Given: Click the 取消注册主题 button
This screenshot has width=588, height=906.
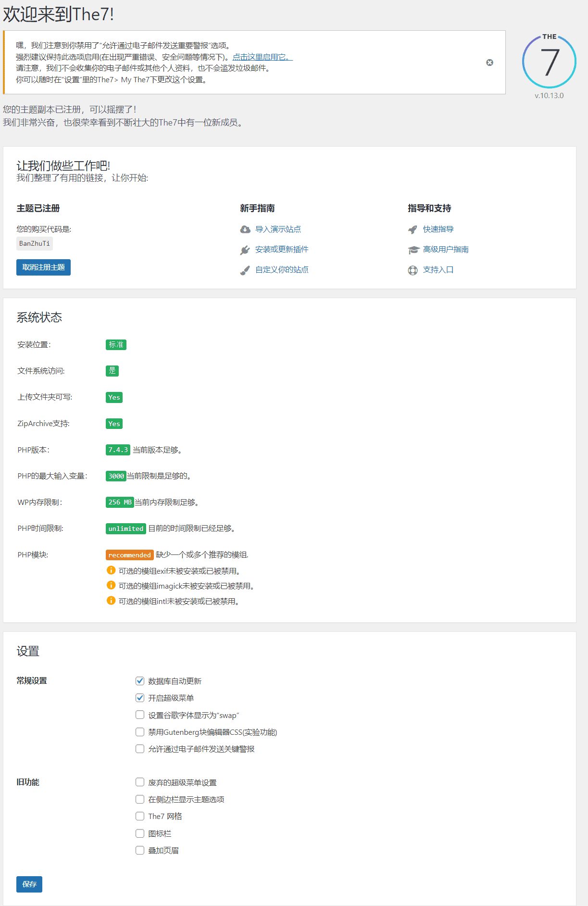Looking at the screenshot, I should [43, 267].
